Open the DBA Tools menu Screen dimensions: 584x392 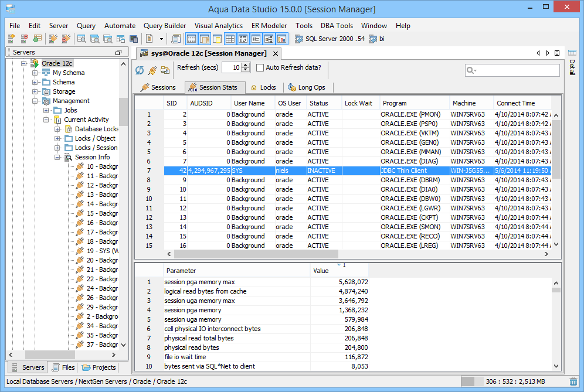337,26
